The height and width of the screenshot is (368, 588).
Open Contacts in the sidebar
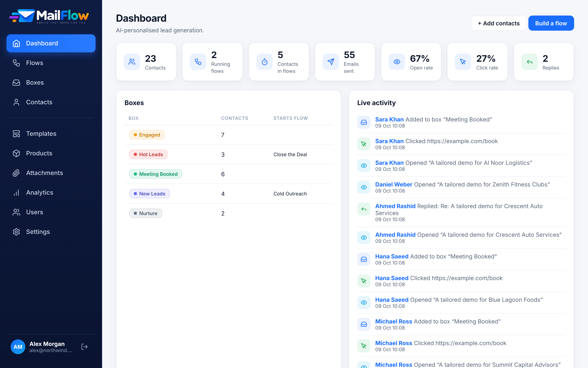coord(51,102)
